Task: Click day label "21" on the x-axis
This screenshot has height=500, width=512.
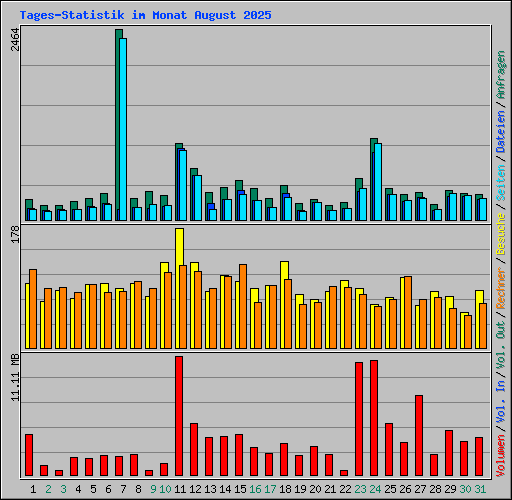Action: (330, 489)
